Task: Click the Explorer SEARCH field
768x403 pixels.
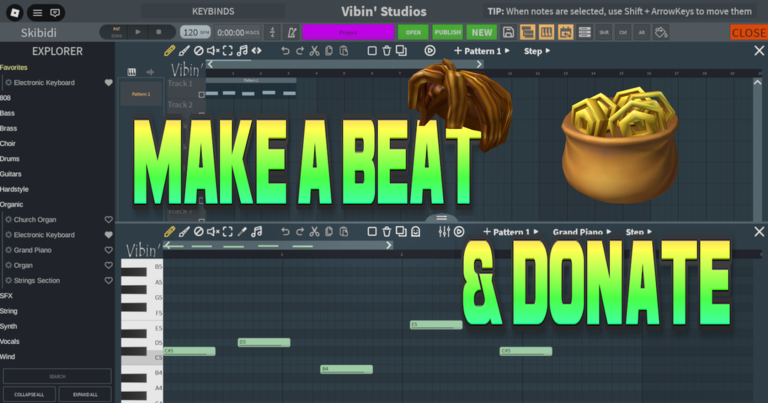Action: pos(57,376)
